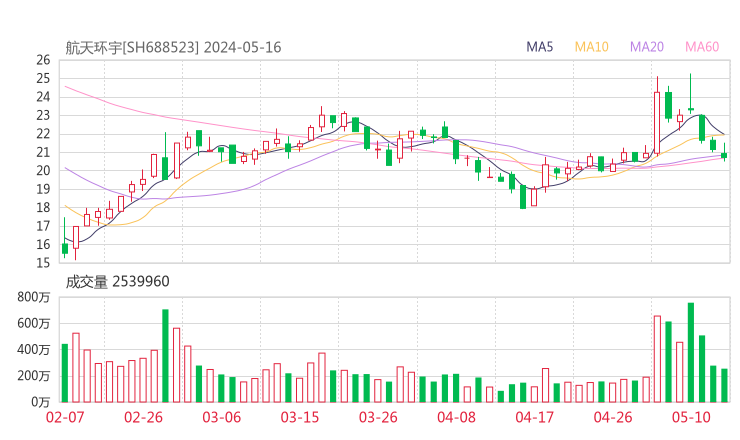Click the last green candlestick on the chart
740x440 pixels.
[x=724, y=152]
